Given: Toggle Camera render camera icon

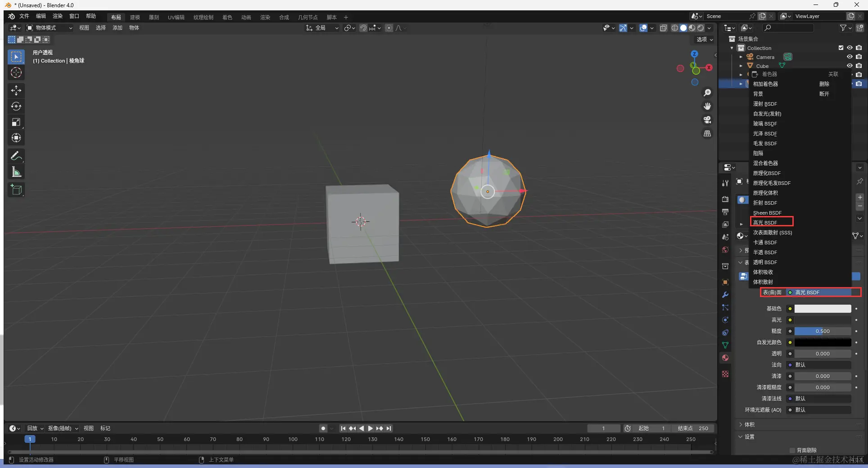Looking at the screenshot, I should click(x=859, y=57).
